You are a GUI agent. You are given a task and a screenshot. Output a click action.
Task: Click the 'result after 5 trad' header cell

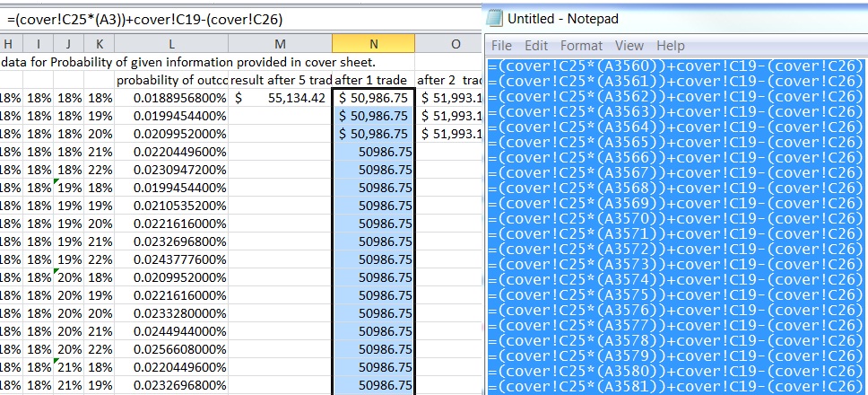coord(280,80)
